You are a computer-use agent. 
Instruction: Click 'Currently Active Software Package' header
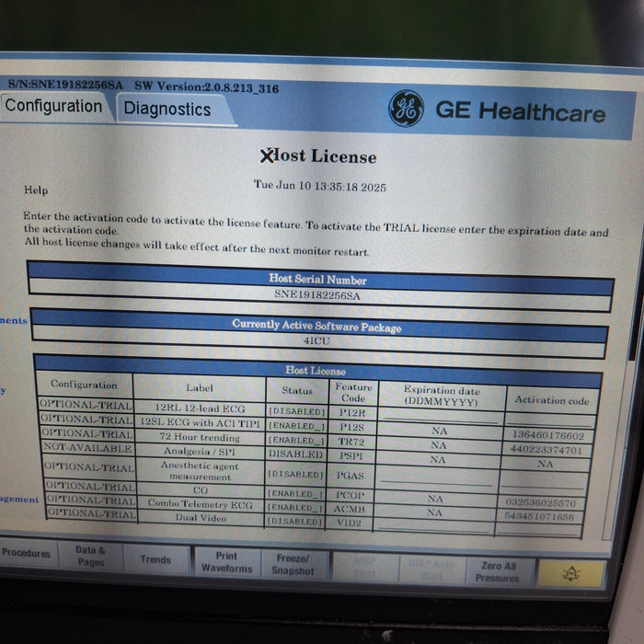[x=317, y=326]
